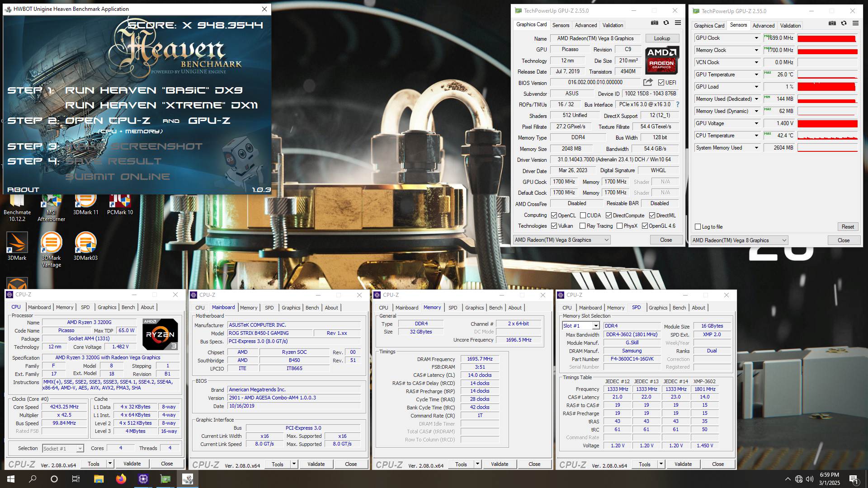
Task: Open Task View on the taskbar
Action: [x=76, y=479]
